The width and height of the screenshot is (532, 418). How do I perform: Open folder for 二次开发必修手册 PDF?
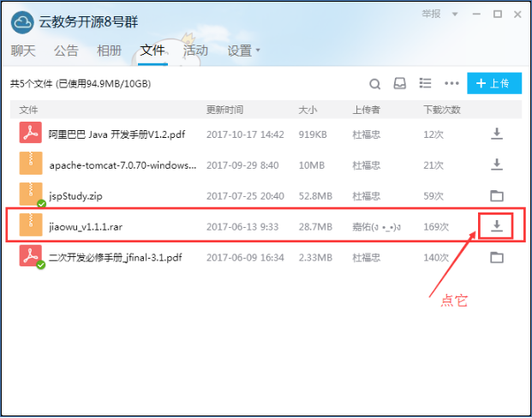coord(496,257)
